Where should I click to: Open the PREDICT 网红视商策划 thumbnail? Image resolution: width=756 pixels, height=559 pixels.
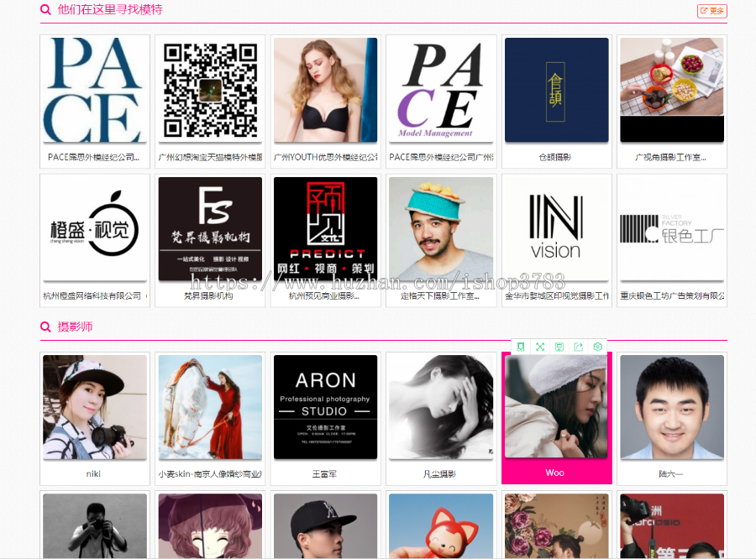point(325,229)
